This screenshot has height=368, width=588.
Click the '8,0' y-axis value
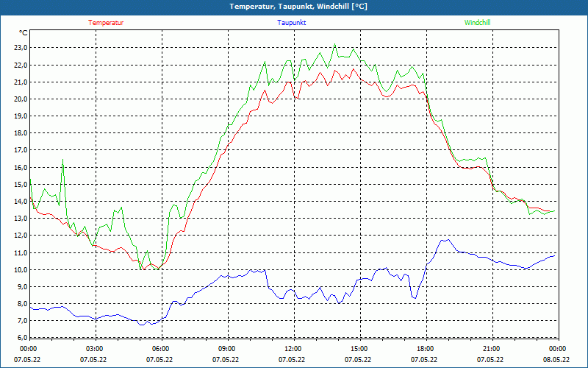pos(22,304)
